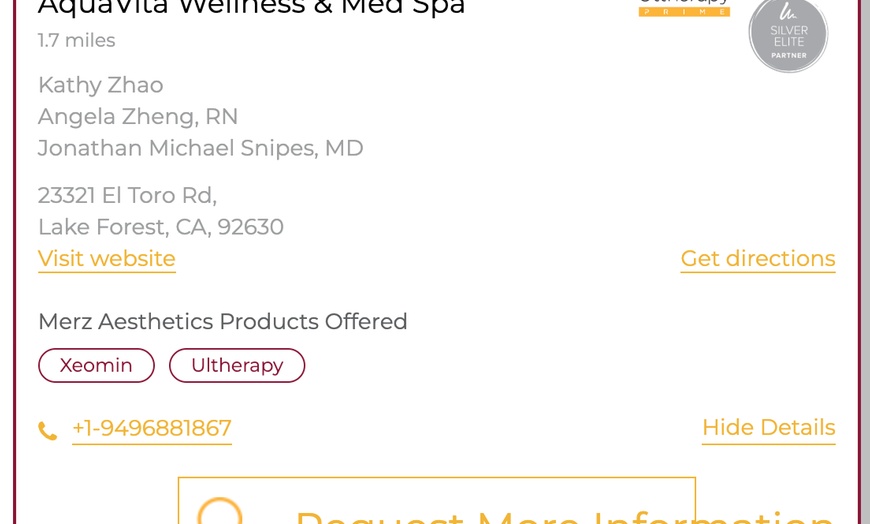Click the Merz Aesthetics Products Offered heading
The image size is (870, 524).
click(x=223, y=322)
